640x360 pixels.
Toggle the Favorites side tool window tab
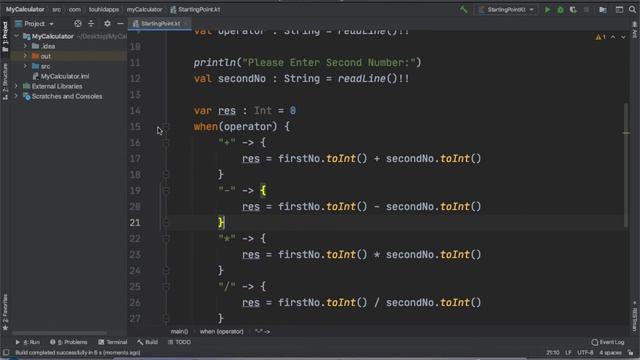click(5, 312)
